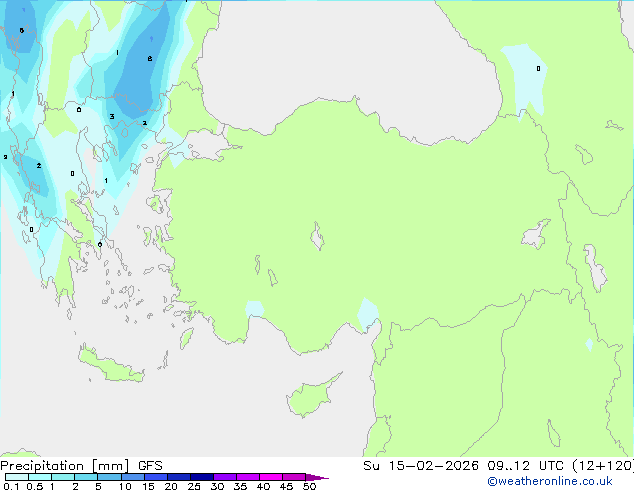Click the '35' legend scale label
Image resolution: width=634 pixels, height=490 pixels.
[x=240, y=486]
